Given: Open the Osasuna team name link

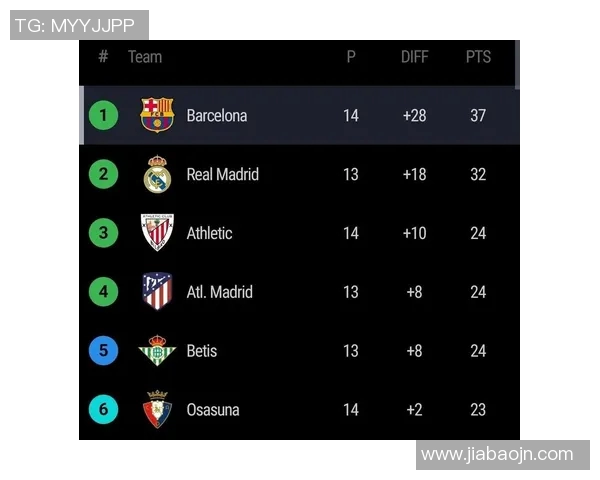Looking at the screenshot, I should 212,409.
